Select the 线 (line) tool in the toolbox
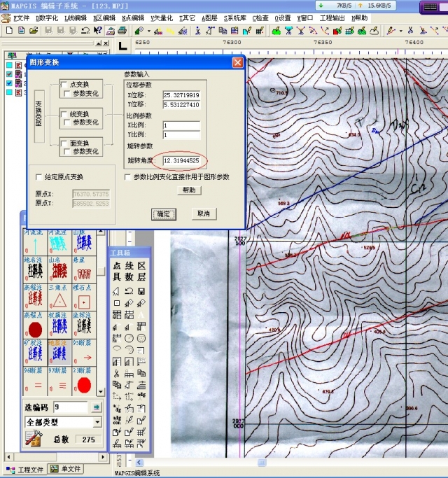Image resolution: width=448 pixels, height=478 pixels. point(129,266)
